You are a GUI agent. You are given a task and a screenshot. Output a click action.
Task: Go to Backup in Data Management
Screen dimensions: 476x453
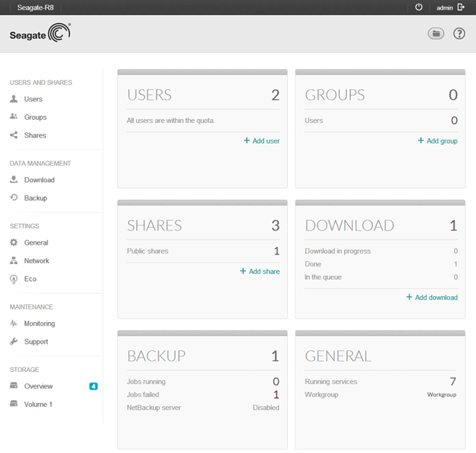(x=35, y=198)
